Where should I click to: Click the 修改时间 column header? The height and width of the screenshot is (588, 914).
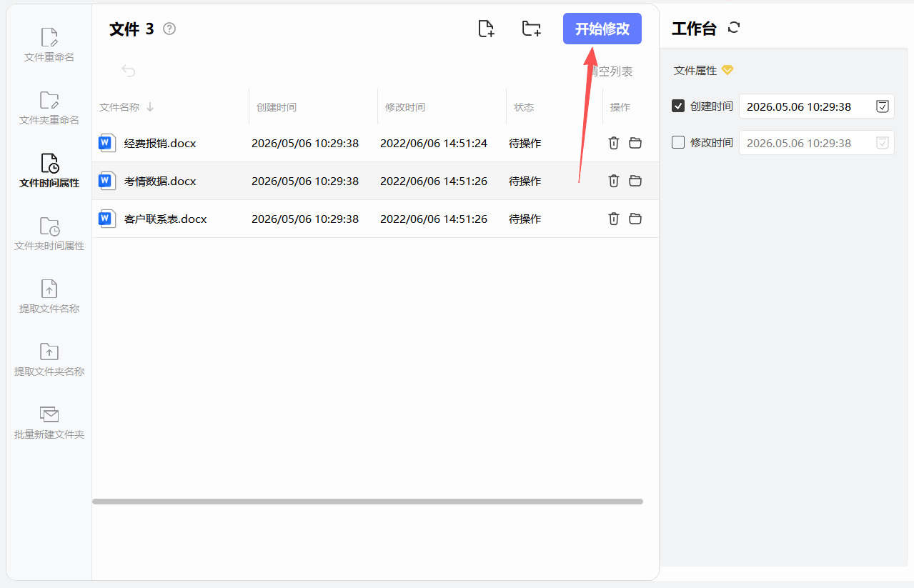pyautogui.click(x=405, y=107)
